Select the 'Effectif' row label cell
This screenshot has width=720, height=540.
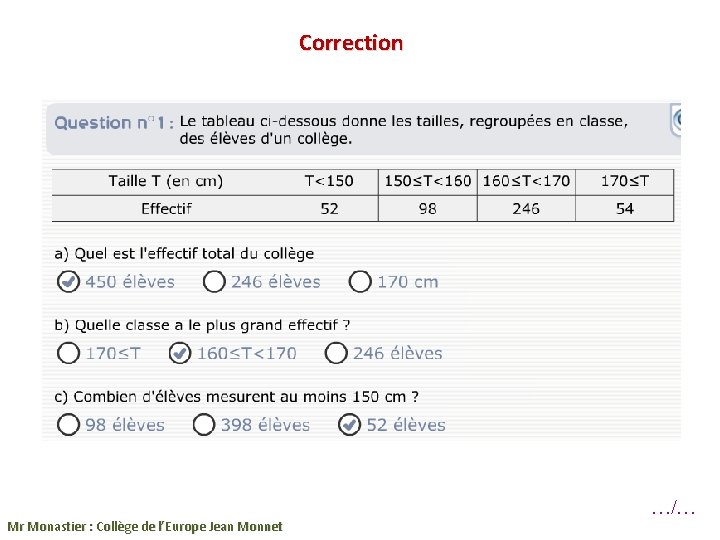click(x=166, y=208)
